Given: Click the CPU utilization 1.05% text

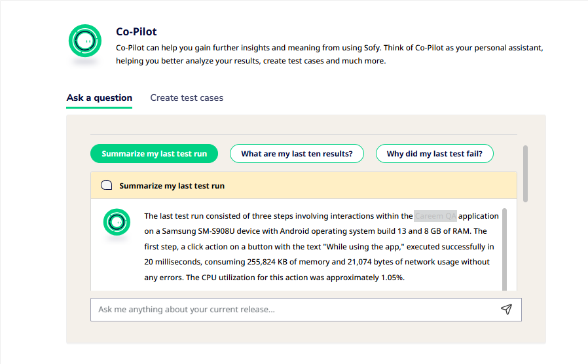Looking at the screenshot, I should [x=295, y=278].
